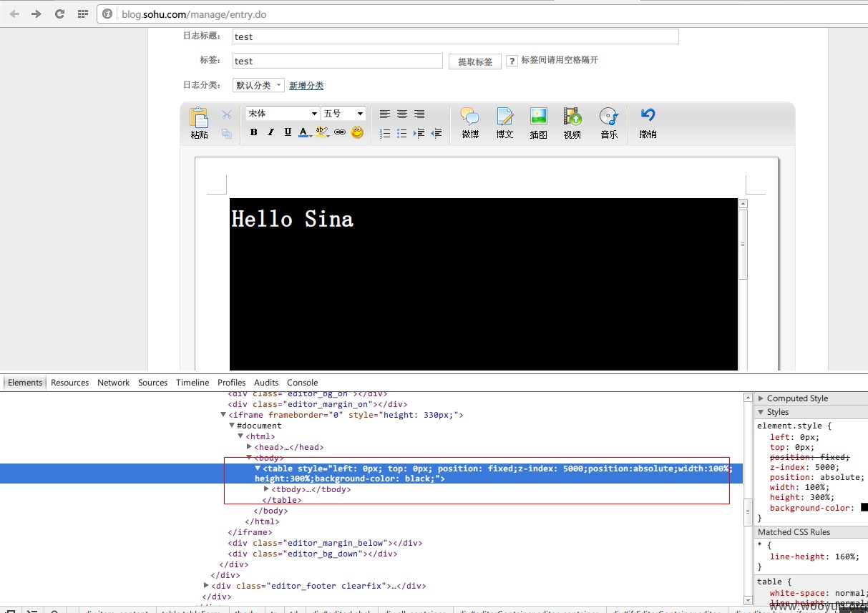Collapse the Styles section

tap(760, 412)
